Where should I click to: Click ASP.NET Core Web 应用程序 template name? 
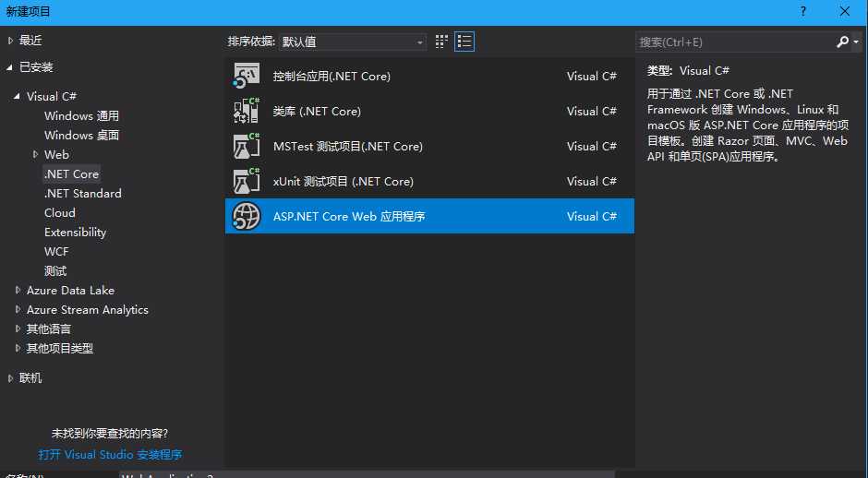[x=349, y=216]
